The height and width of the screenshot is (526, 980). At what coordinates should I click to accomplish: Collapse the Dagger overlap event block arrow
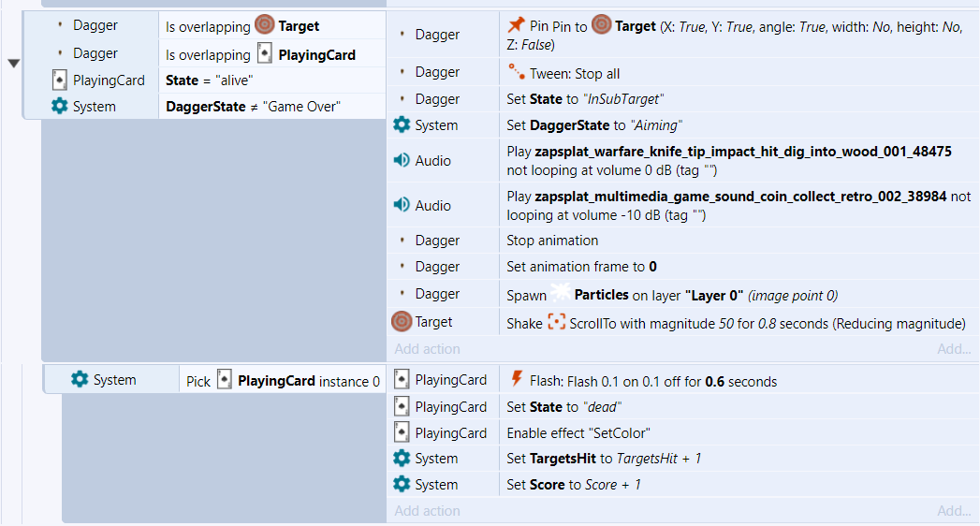click(x=14, y=63)
